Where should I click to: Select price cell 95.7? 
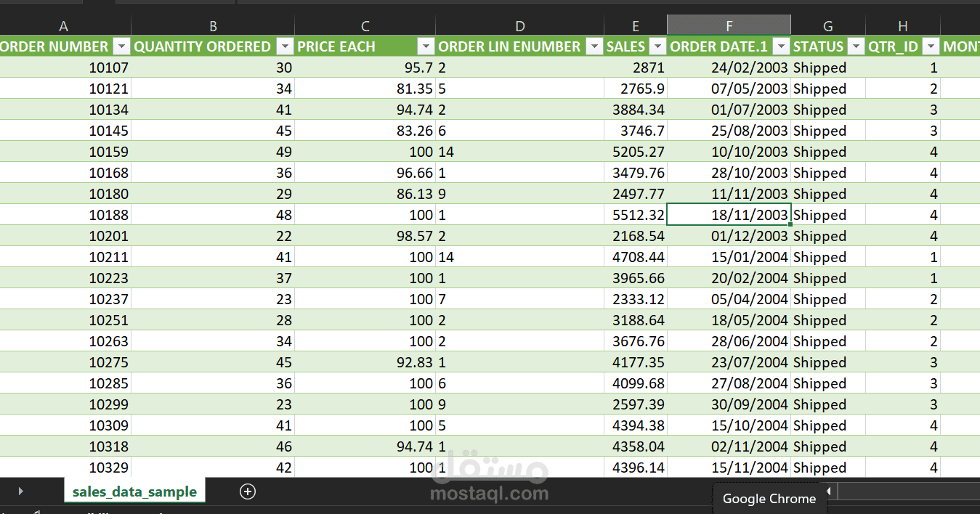(365, 68)
